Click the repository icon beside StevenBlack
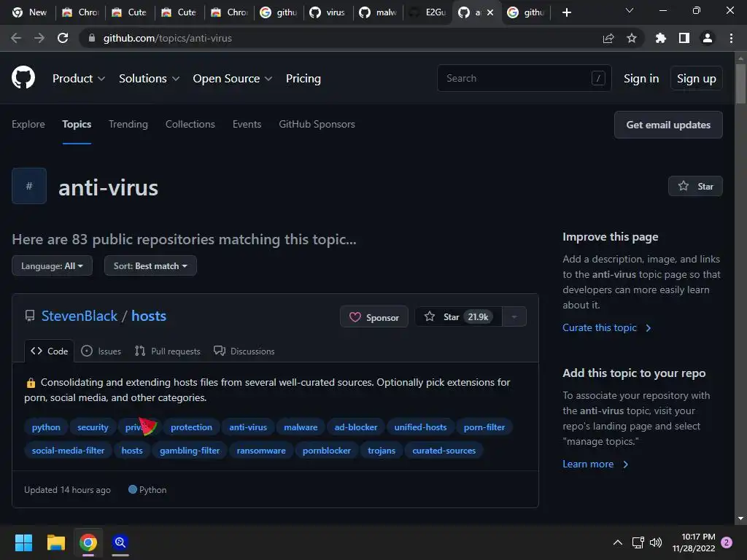Viewport: 747px width, 560px height. tap(29, 316)
